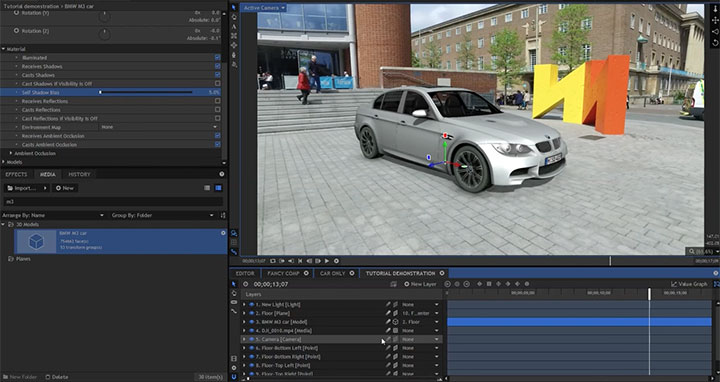Toggle the Illuminated checkbox

[x=218, y=57]
